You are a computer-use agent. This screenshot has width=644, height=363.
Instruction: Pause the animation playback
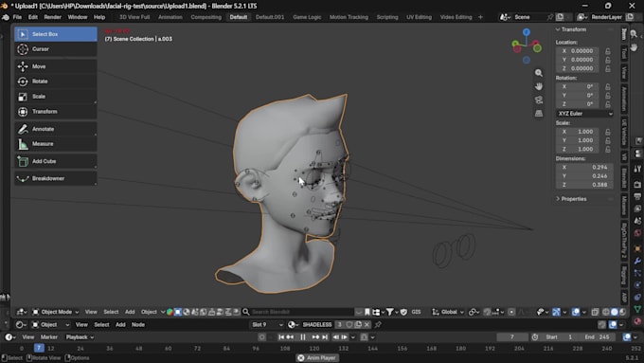point(303,337)
